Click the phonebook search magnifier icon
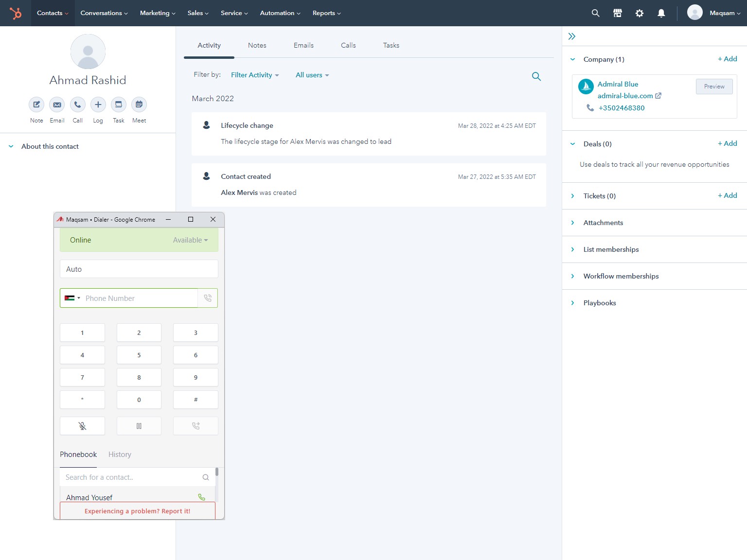The width and height of the screenshot is (747, 560). (x=206, y=477)
